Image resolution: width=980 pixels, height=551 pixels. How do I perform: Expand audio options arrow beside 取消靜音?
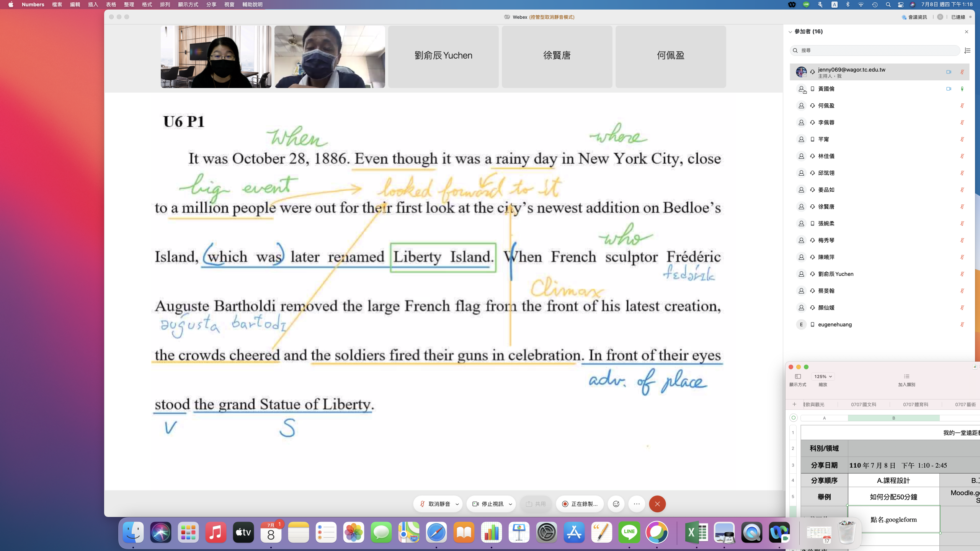457,504
